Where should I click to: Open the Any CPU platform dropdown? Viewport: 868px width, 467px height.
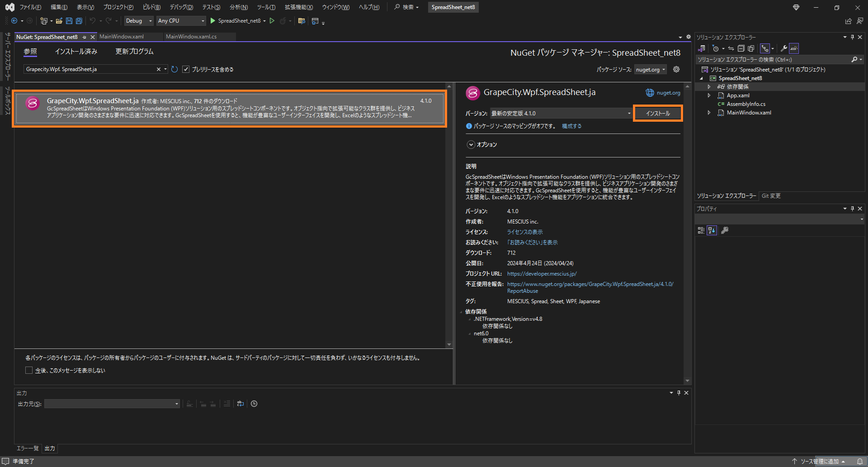click(x=181, y=21)
